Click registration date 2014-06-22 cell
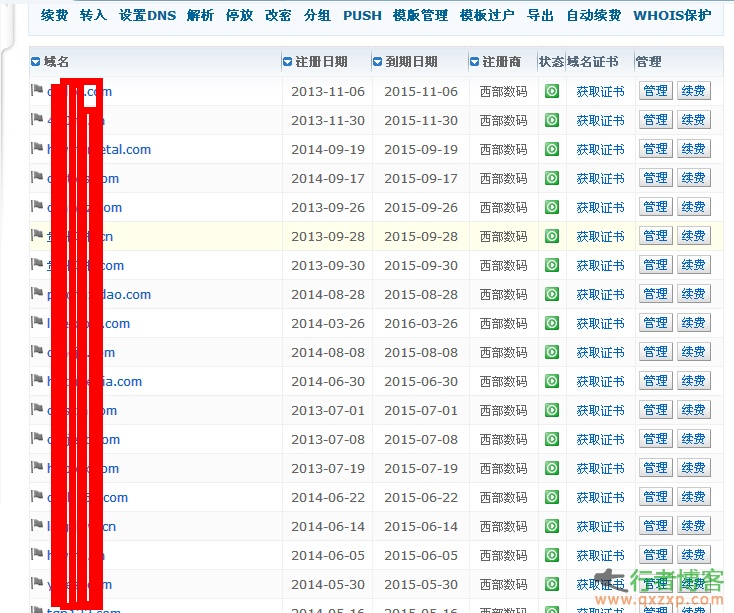734x613 pixels. coord(328,498)
